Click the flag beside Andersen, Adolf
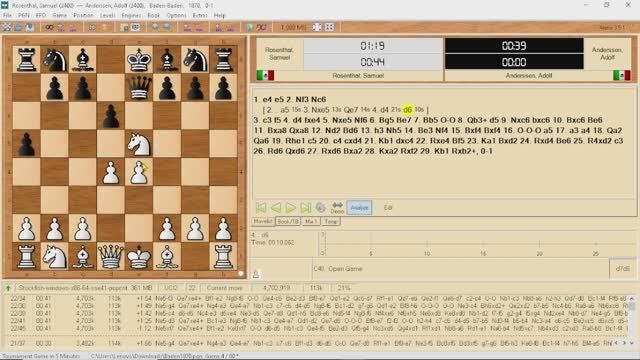The image size is (640, 360). [622, 76]
